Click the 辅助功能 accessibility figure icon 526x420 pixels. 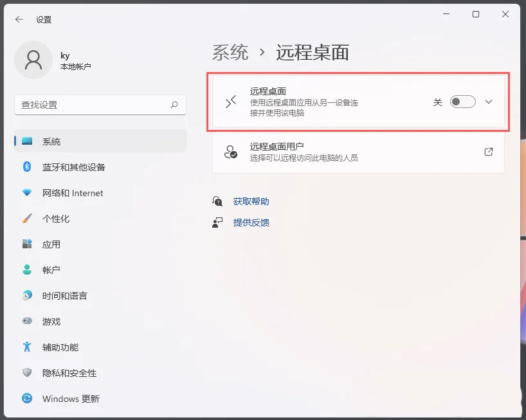pyautogui.click(x=27, y=347)
